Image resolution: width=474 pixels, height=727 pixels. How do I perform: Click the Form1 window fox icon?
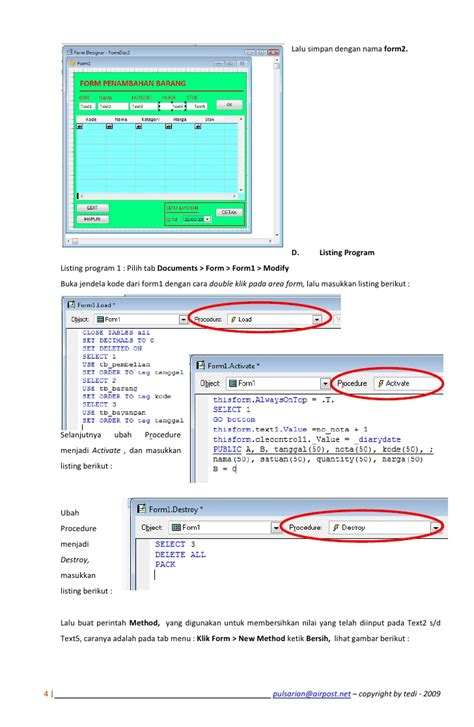pos(72,63)
